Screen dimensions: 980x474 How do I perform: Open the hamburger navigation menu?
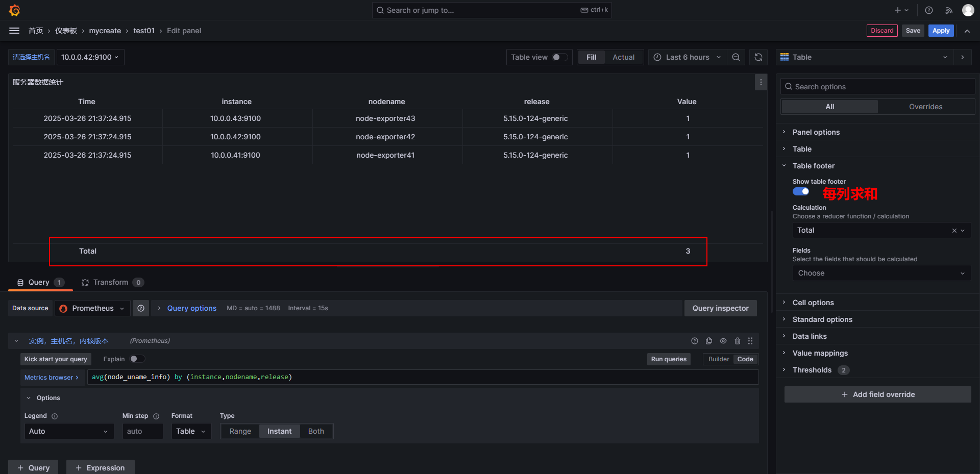click(x=14, y=31)
